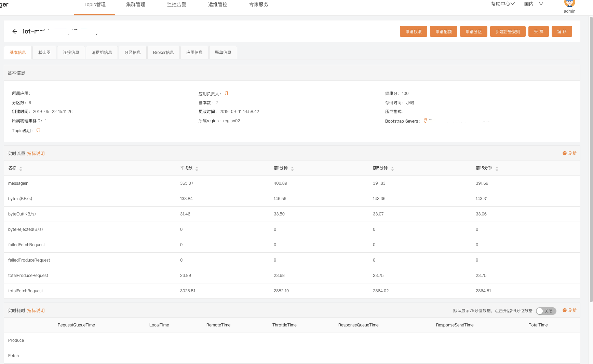Copy the 应用负责人 value with its copy icon

pyautogui.click(x=227, y=93)
